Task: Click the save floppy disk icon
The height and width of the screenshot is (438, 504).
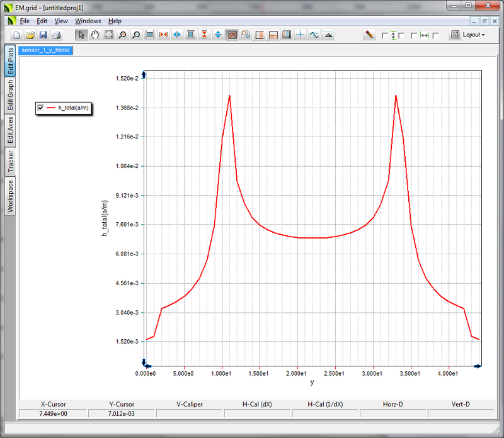Action: coord(43,35)
